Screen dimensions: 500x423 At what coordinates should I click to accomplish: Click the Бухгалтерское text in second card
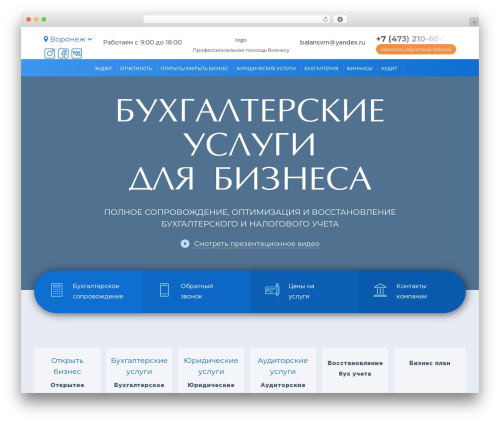(139, 385)
